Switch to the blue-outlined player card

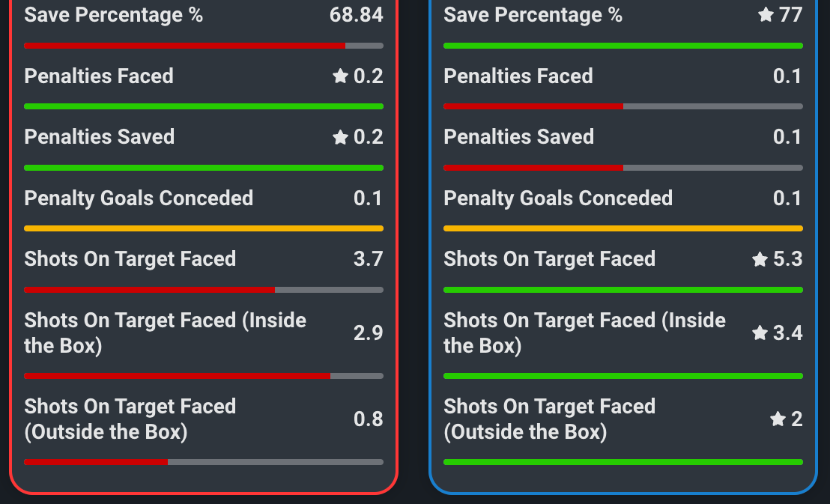coord(623,252)
